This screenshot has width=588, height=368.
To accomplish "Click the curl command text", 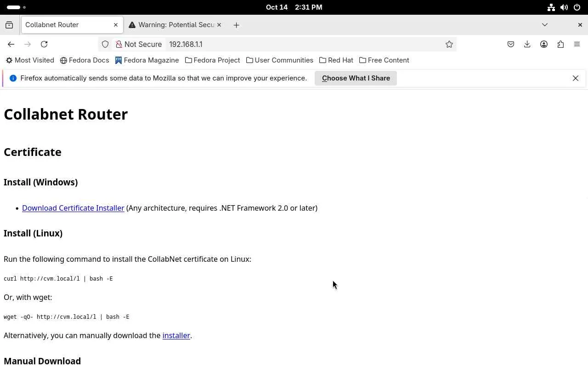I will 58,279.
